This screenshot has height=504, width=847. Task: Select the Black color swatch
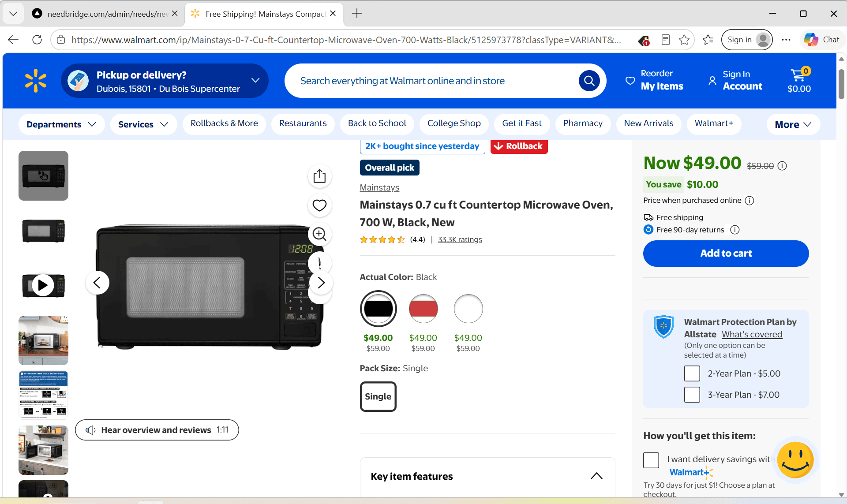[x=378, y=309]
